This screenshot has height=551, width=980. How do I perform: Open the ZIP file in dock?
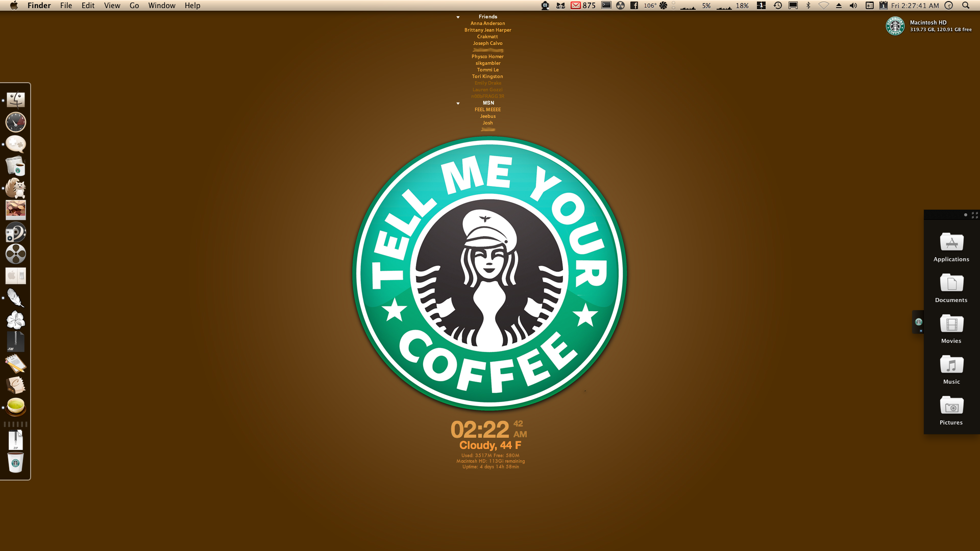15,440
